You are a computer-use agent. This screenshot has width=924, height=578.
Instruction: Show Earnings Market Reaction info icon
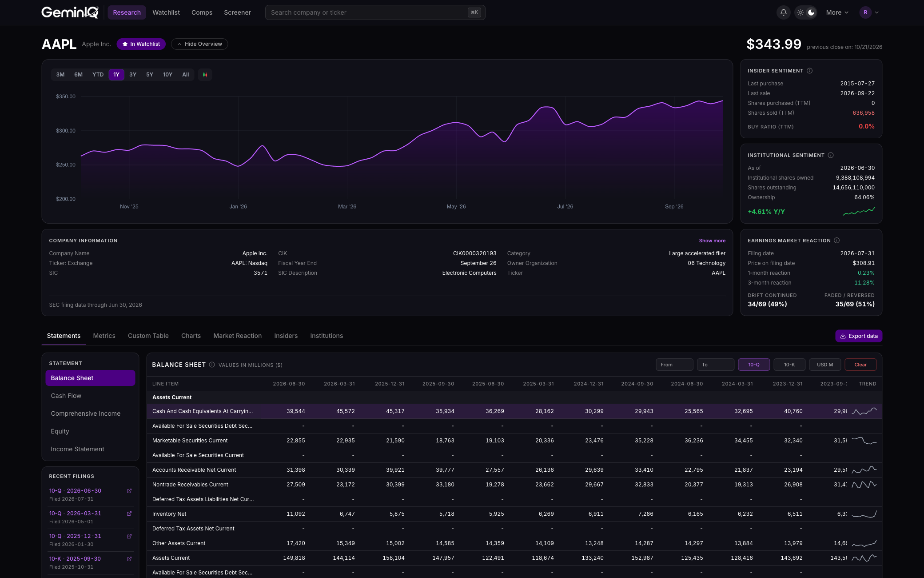pos(837,241)
